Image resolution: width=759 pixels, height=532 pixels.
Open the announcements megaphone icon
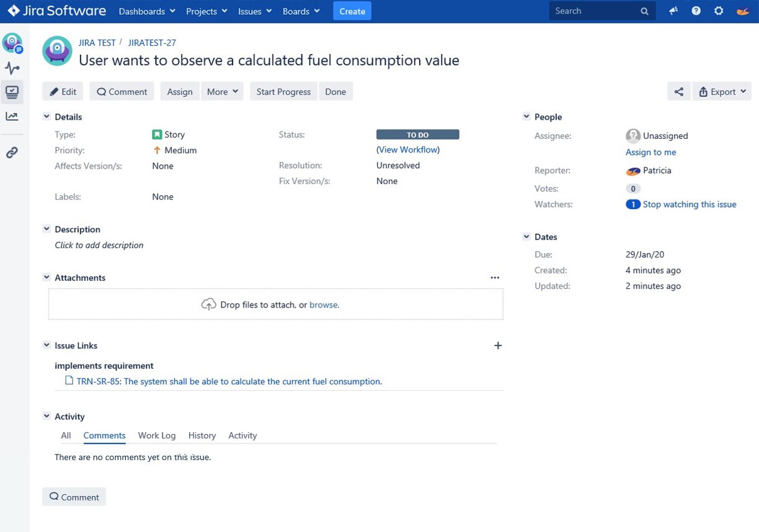click(x=673, y=11)
